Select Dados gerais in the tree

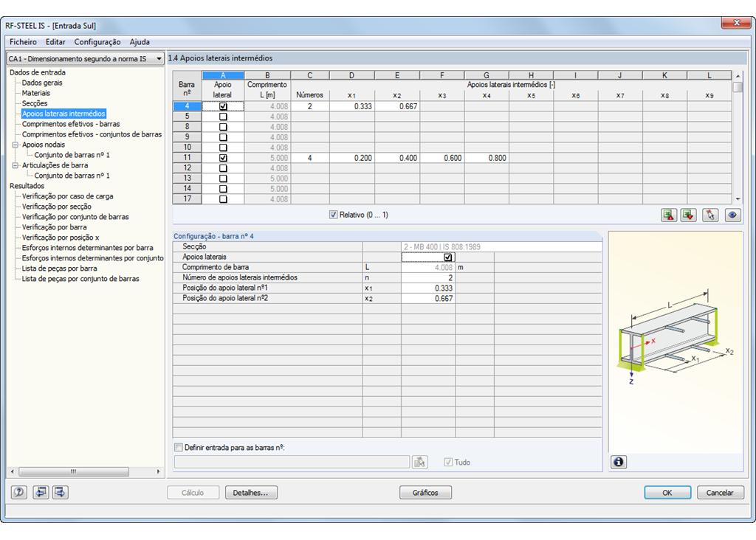(42, 83)
